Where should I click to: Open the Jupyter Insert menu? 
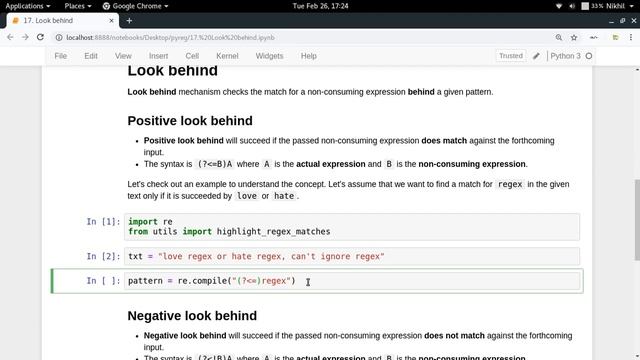tap(158, 56)
